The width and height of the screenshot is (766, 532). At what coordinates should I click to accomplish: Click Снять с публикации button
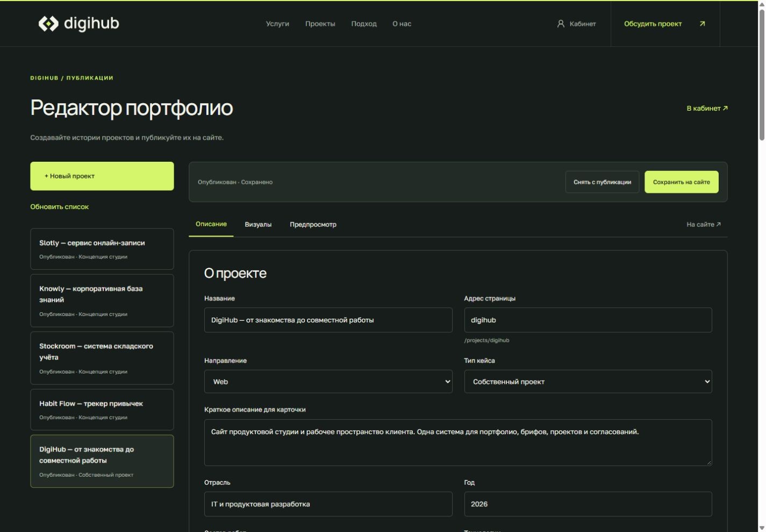(x=602, y=182)
